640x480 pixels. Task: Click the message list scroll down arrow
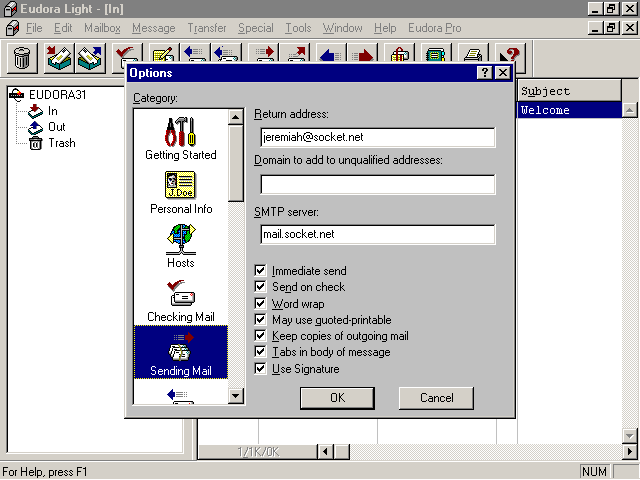coord(630,436)
